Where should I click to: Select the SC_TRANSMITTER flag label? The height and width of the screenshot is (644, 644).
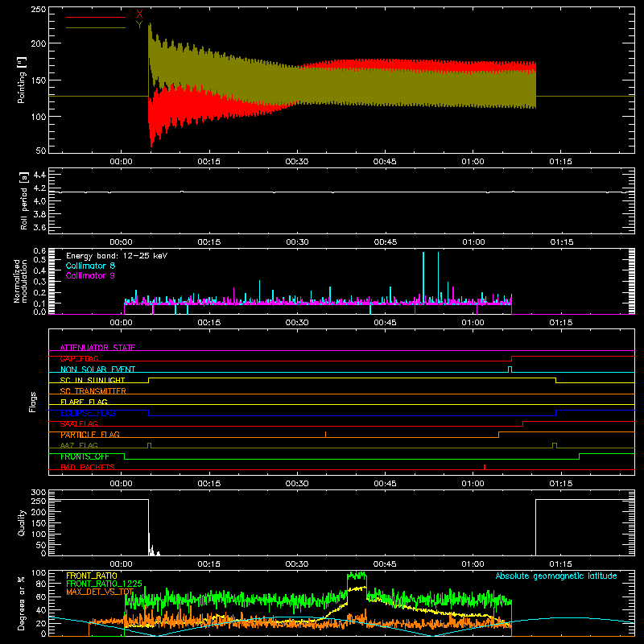click(x=93, y=391)
